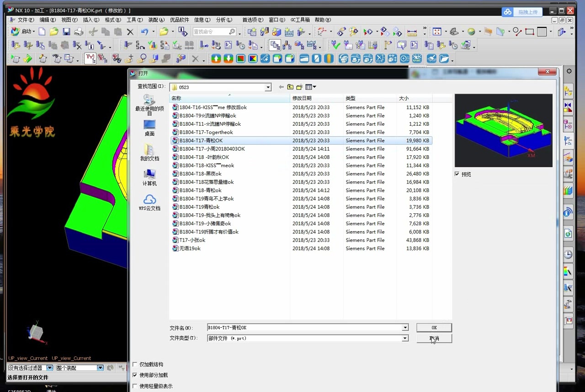Screen dimensions: 585x392
Task: Go up one folder level in Open dialog
Action: [x=290, y=87]
